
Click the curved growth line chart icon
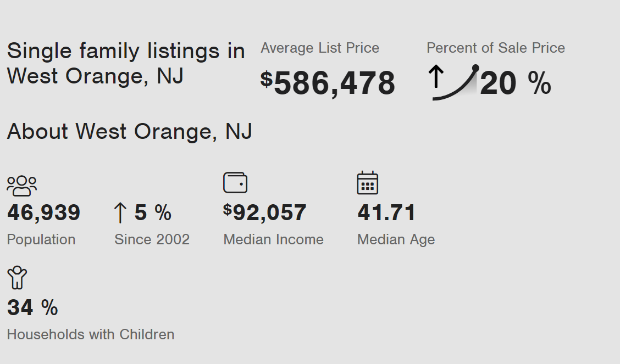(x=456, y=83)
